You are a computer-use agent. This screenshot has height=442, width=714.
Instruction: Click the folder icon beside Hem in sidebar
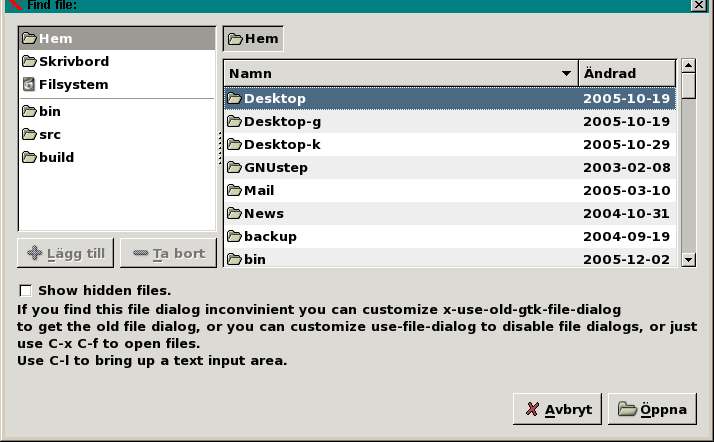click(29, 38)
